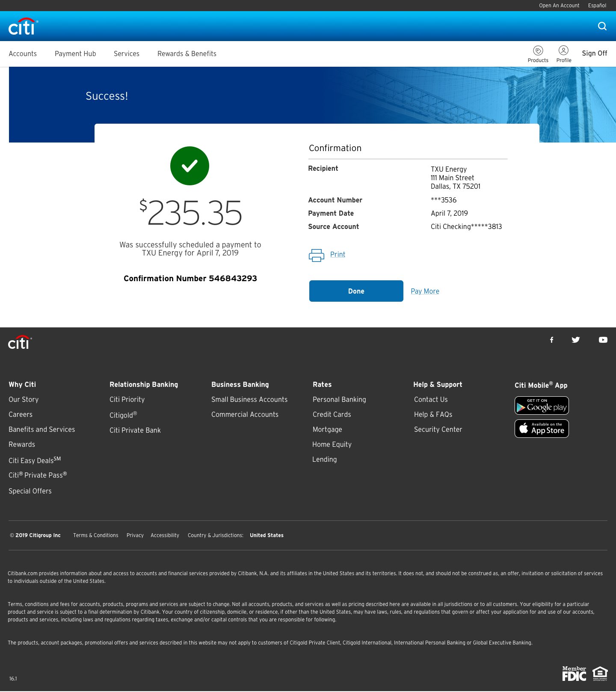Open Small Business Accounts link
This screenshot has width=616, height=692.
(x=249, y=400)
